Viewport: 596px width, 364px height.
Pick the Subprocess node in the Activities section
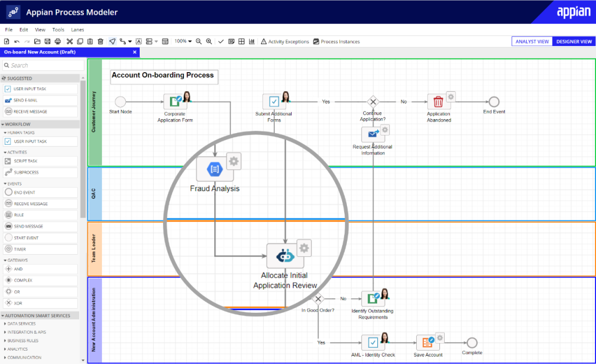(28, 172)
